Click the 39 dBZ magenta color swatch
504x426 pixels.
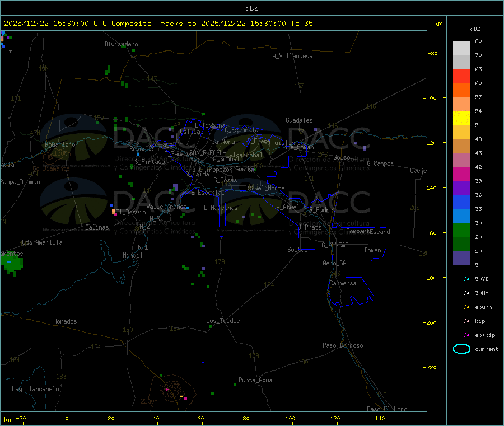click(461, 174)
